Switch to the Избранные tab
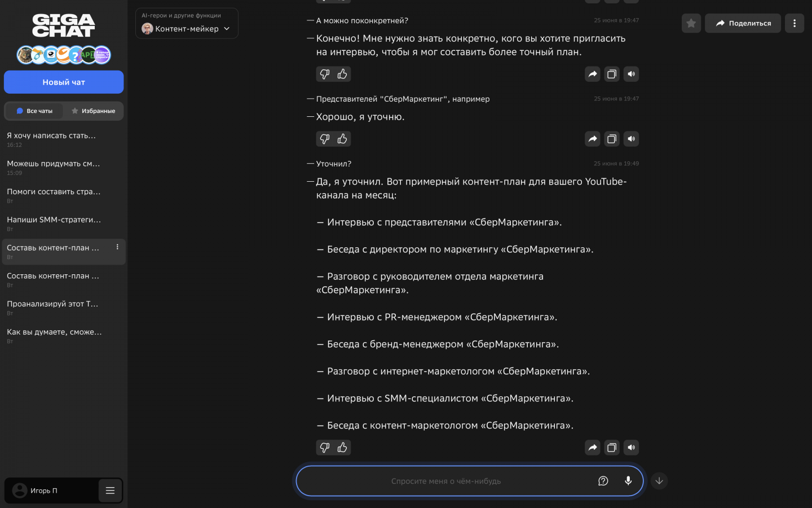Viewport: 812px width, 508px height. pos(94,111)
